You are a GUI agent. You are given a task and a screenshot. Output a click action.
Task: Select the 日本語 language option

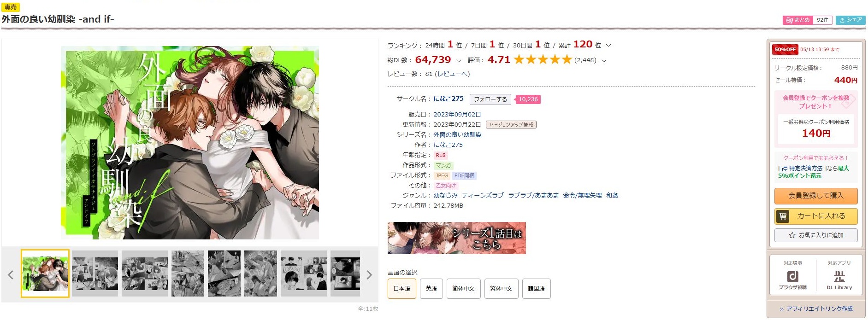(402, 289)
